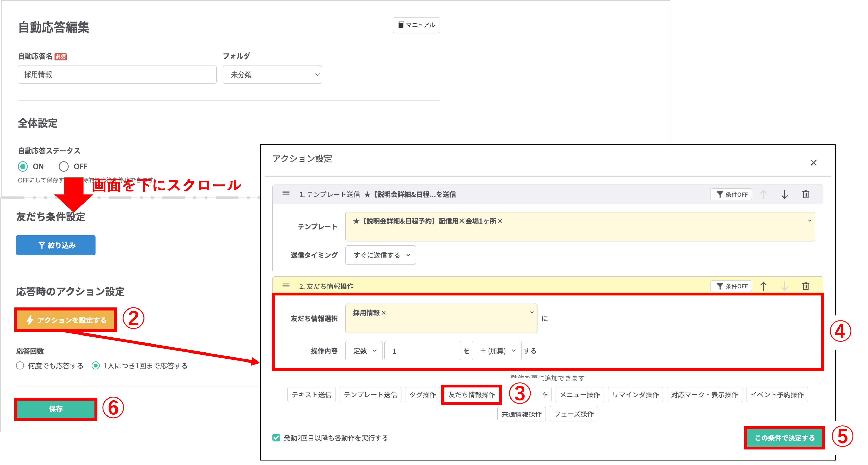Close the アクション設定 dialog
Image resolution: width=868 pixels, height=465 pixels.
(x=813, y=163)
